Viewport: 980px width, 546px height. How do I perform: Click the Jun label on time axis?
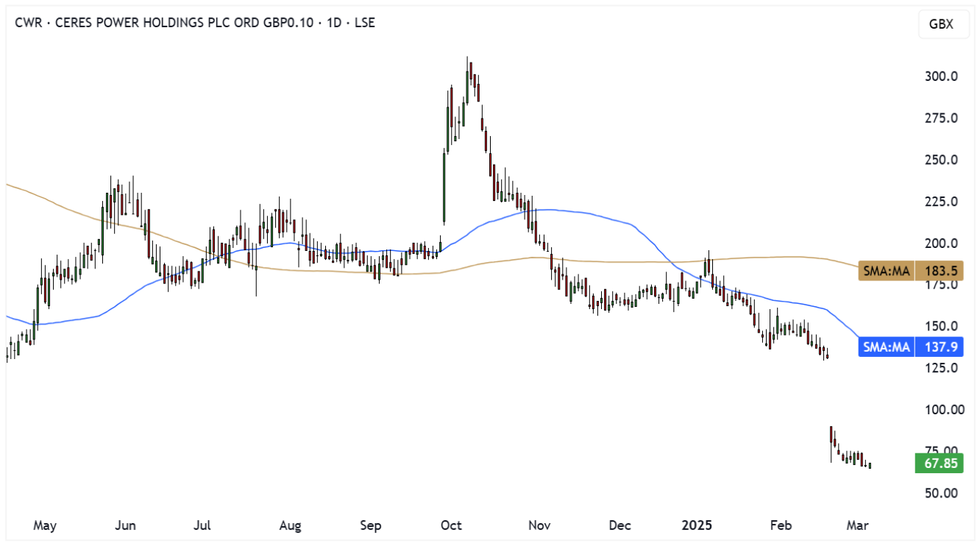[x=126, y=525]
